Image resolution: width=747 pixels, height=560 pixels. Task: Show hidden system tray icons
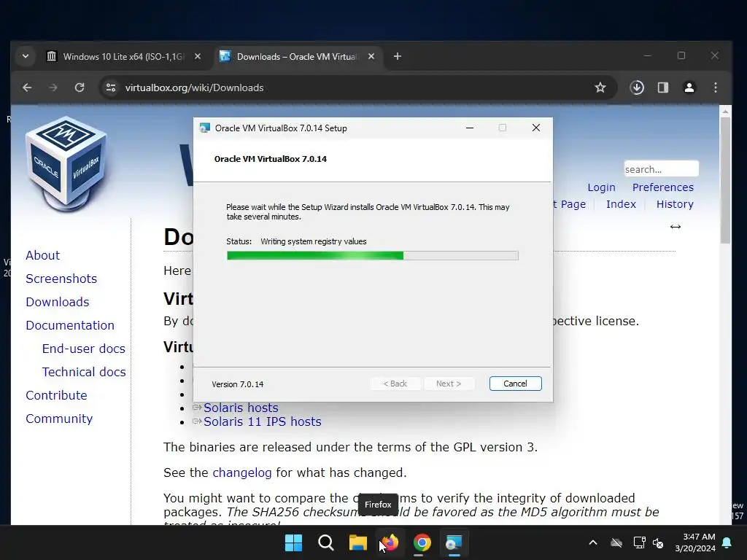point(593,542)
